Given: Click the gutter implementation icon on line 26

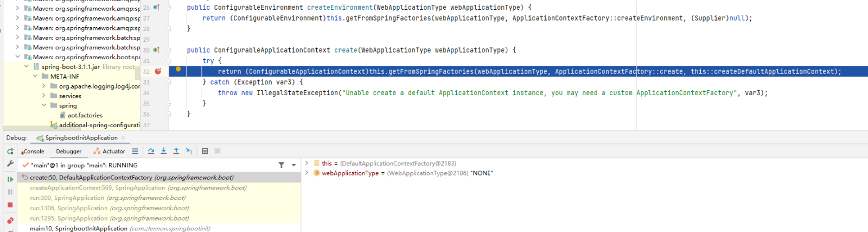Looking at the screenshot, I should tap(156, 8).
